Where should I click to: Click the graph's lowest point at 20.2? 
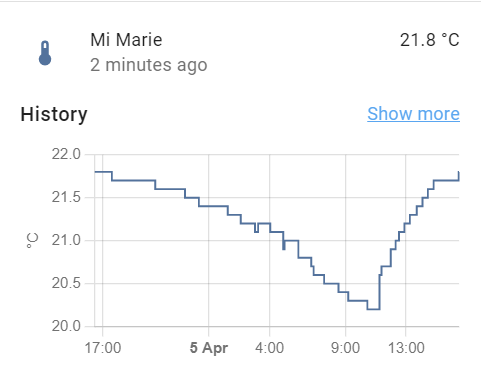373,309
